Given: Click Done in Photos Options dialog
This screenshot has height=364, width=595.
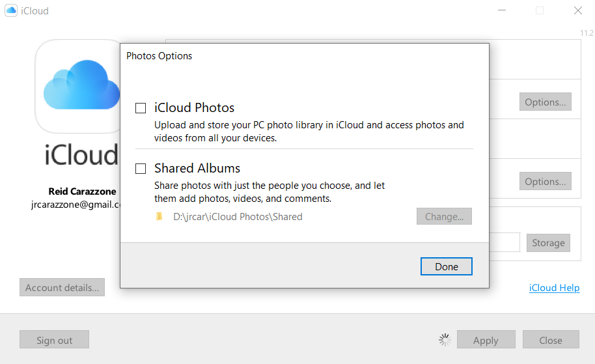Looking at the screenshot, I should [446, 266].
